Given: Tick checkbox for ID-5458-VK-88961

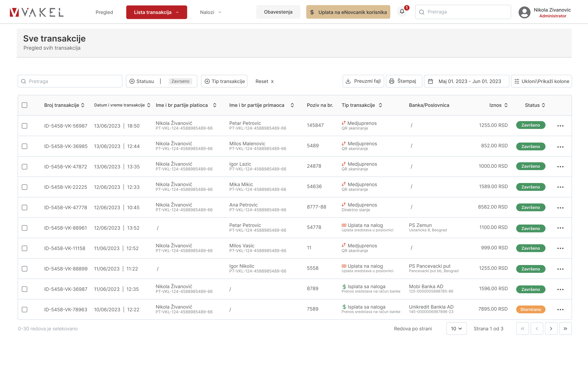Looking at the screenshot, I should [x=24, y=228].
